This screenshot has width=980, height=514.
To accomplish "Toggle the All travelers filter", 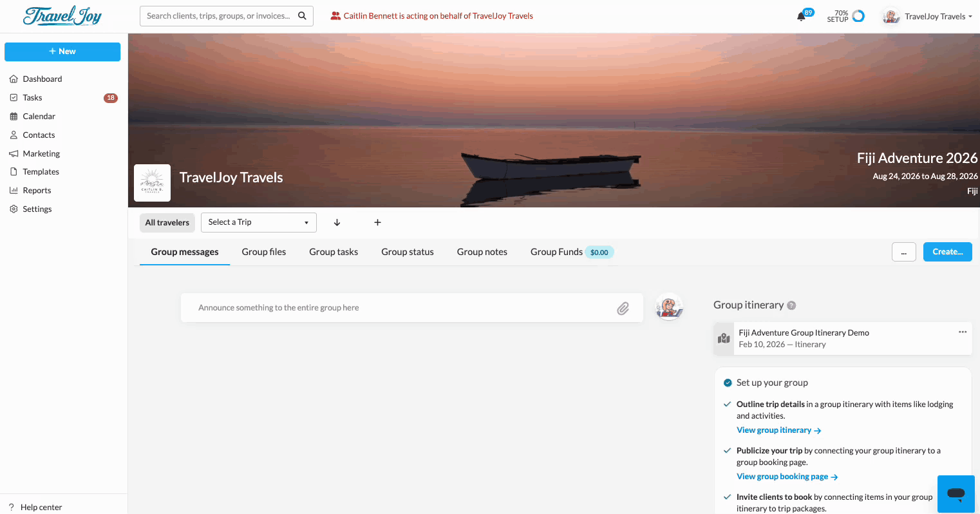I will 167,223.
